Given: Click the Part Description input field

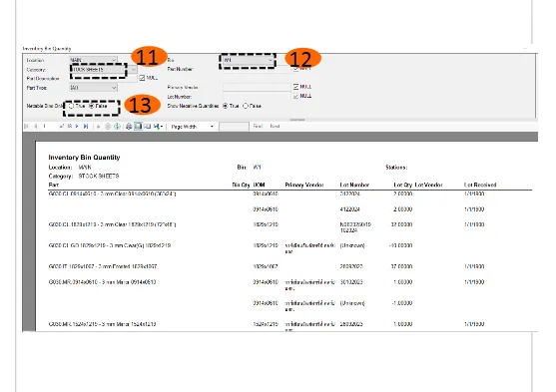Looking at the screenshot, I should pos(103,79).
